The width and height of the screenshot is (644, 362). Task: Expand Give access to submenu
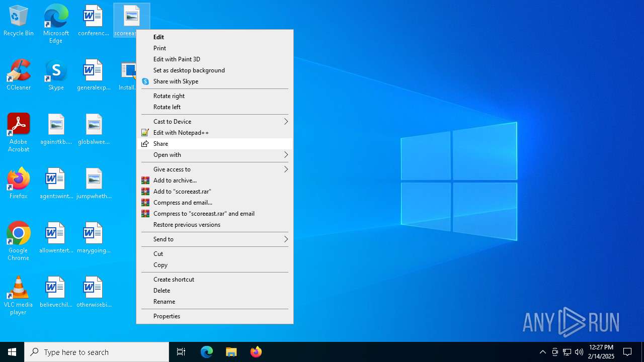tap(215, 169)
